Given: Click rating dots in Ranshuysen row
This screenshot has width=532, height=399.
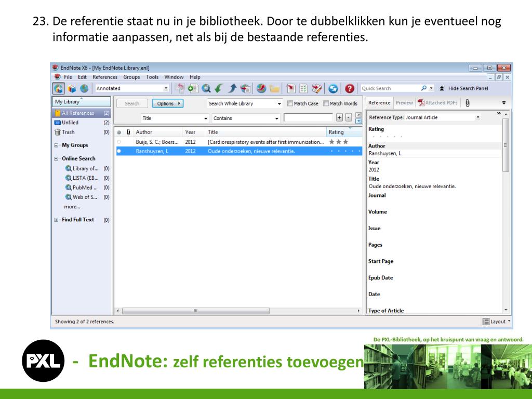Looking at the screenshot, I should pos(345,151).
